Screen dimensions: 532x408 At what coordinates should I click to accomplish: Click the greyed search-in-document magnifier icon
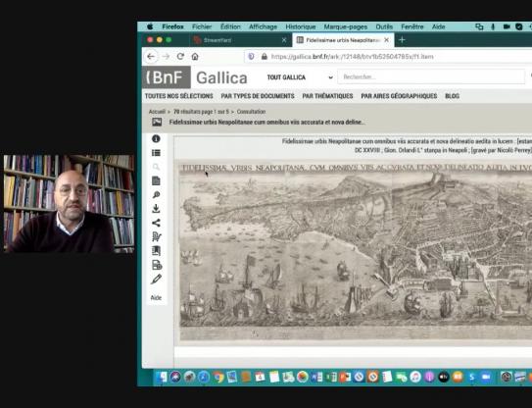tap(156, 167)
